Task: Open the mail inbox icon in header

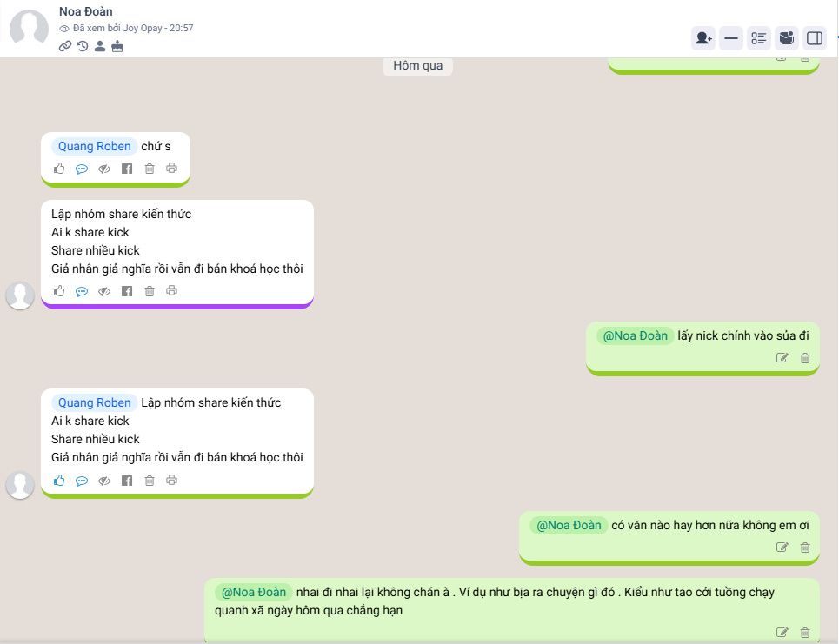Action: click(787, 38)
